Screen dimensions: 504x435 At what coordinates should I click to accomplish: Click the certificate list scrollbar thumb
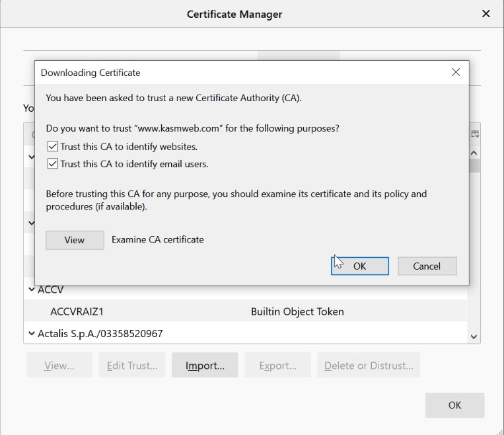click(x=474, y=165)
